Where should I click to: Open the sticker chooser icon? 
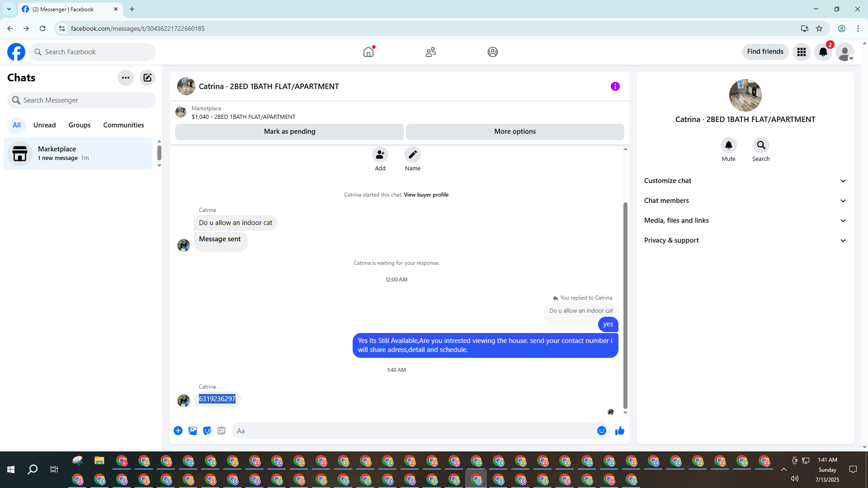pos(207,431)
